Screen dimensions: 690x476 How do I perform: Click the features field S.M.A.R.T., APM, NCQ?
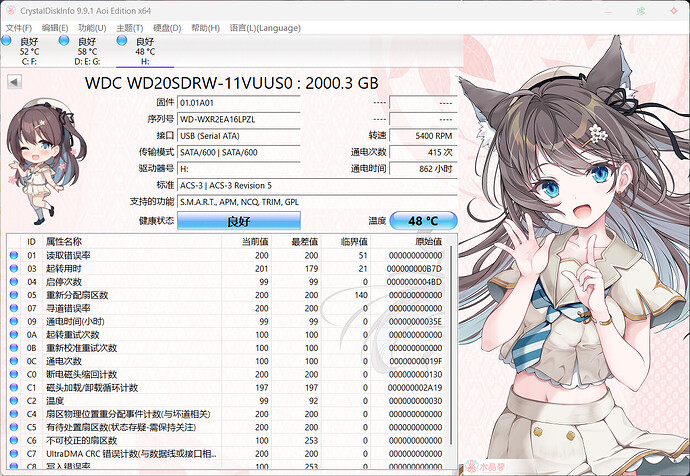coord(317,202)
